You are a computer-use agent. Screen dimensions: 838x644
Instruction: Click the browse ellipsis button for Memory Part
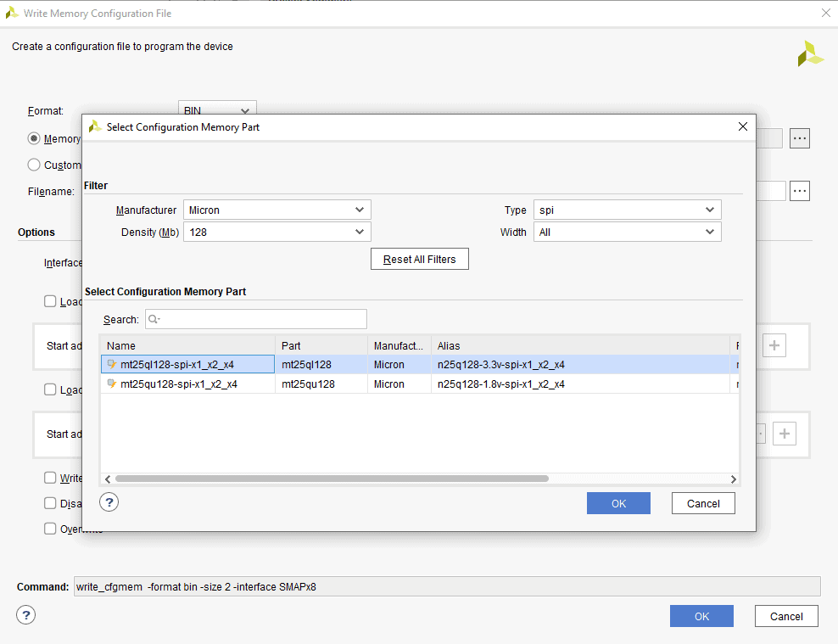[x=799, y=138]
